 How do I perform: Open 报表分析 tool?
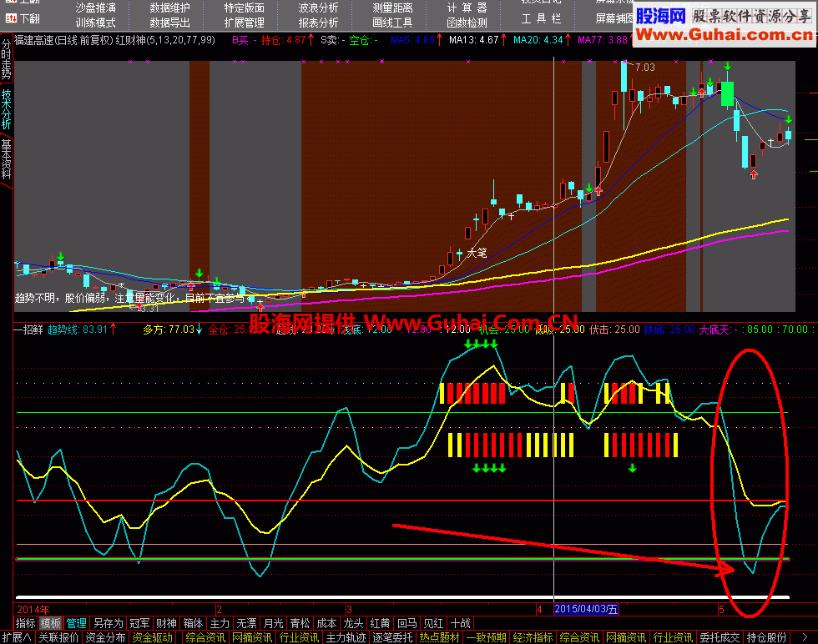(318, 23)
